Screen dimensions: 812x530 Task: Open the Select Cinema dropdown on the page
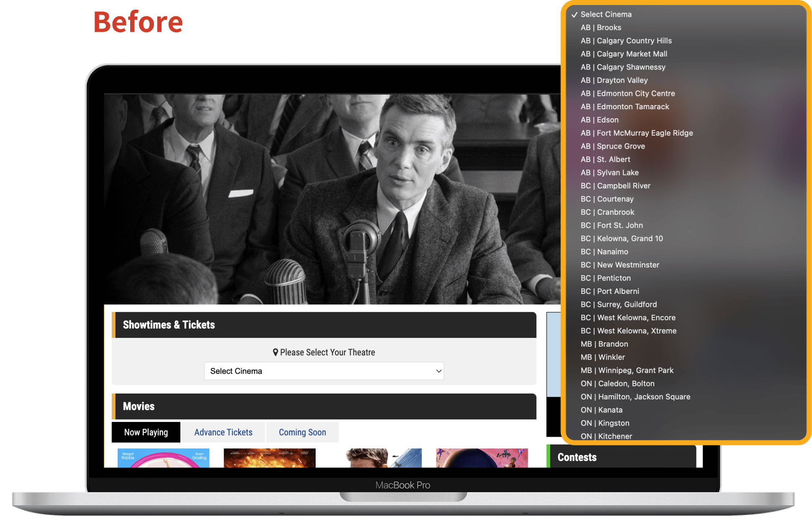click(x=324, y=371)
